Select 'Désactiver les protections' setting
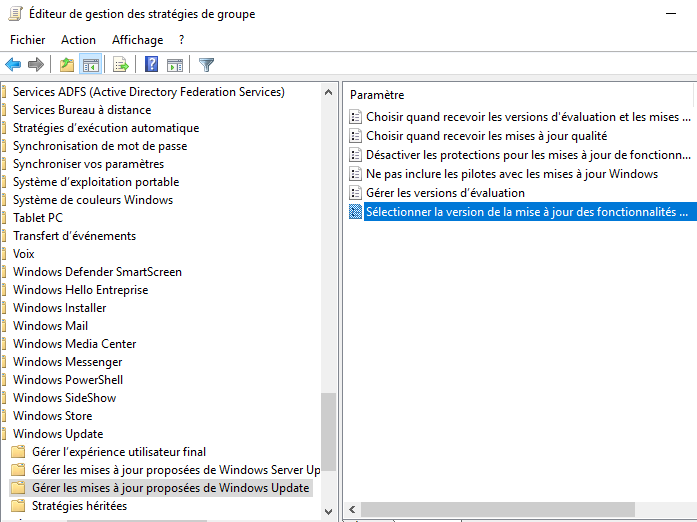697x522 pixels. click(528, 155)
